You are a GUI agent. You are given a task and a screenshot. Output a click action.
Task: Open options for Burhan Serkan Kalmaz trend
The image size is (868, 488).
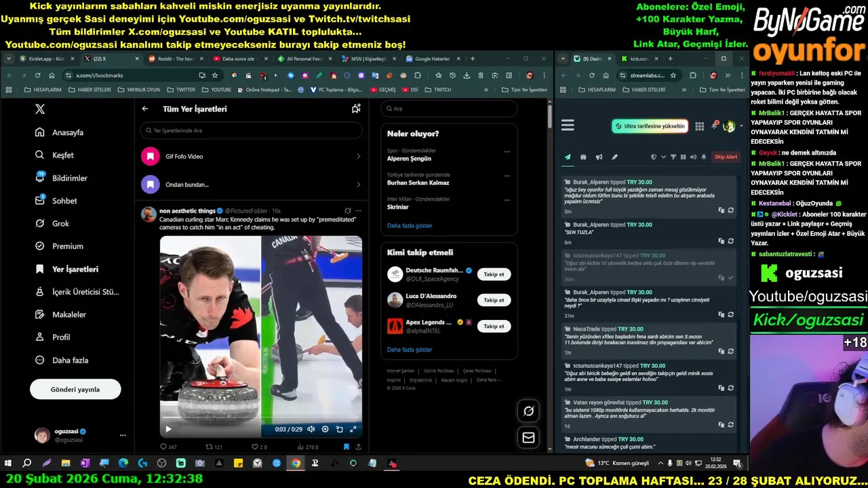(x=507, y=176)
